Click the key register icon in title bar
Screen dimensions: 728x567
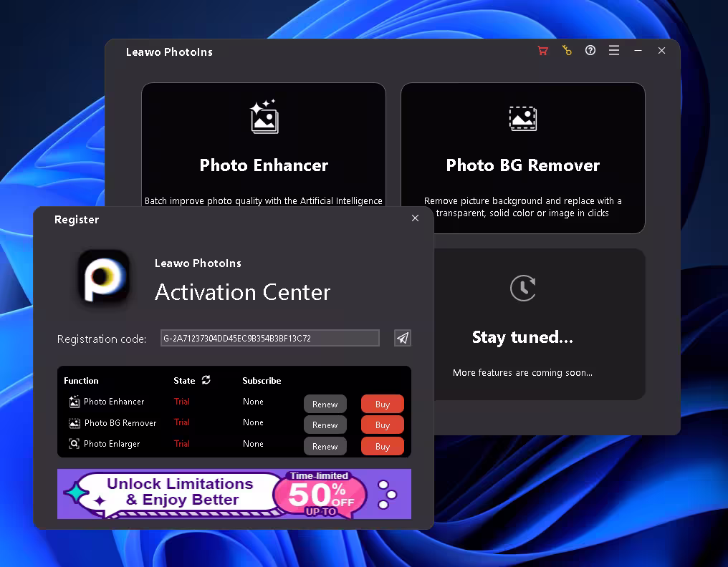coord(567,51)
